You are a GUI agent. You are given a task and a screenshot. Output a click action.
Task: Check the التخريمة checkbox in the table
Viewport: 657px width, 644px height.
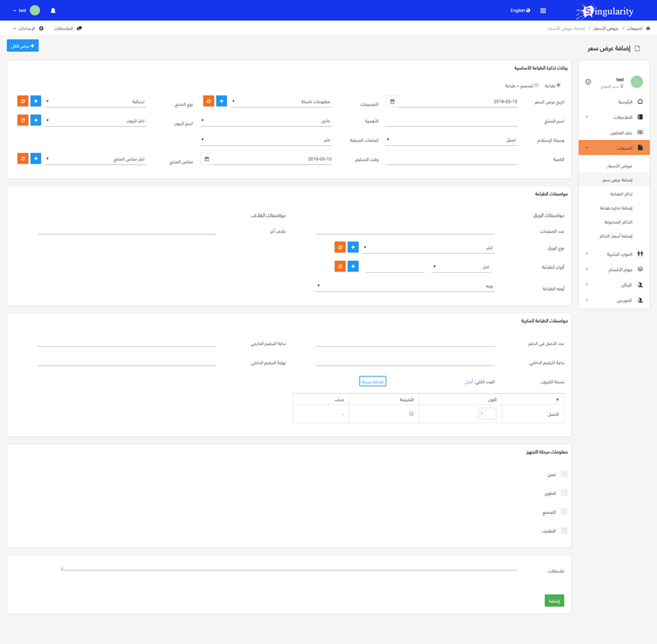point(411,414)
